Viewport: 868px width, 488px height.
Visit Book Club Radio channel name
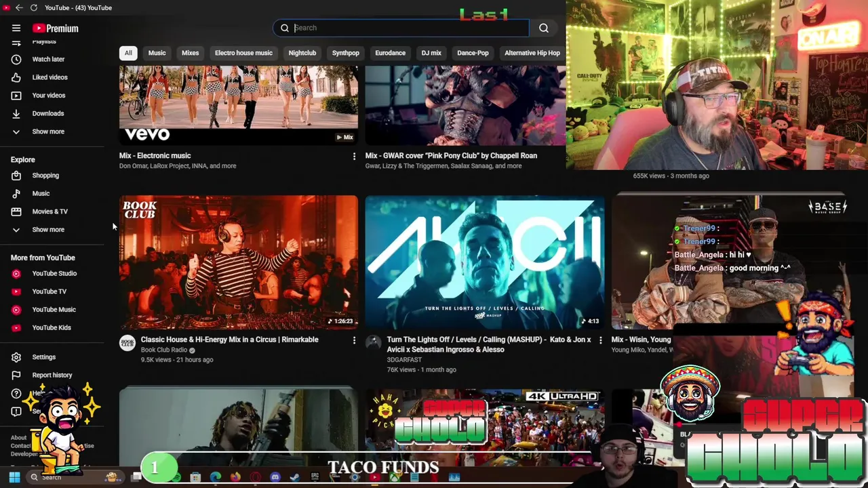[x=163, y=350]
